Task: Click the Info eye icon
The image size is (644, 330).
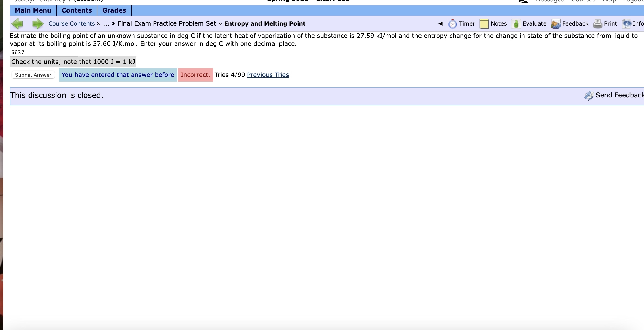Action: pos(627,24)
